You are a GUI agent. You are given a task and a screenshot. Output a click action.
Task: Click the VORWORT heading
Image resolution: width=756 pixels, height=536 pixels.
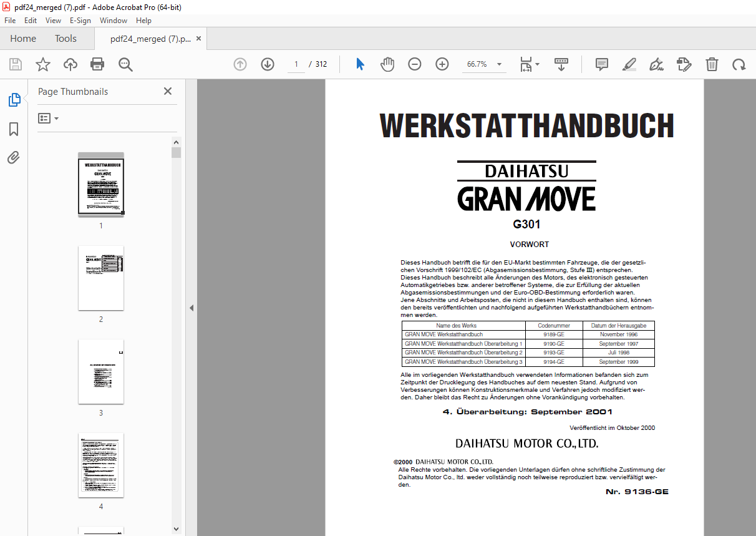[530, 245]
